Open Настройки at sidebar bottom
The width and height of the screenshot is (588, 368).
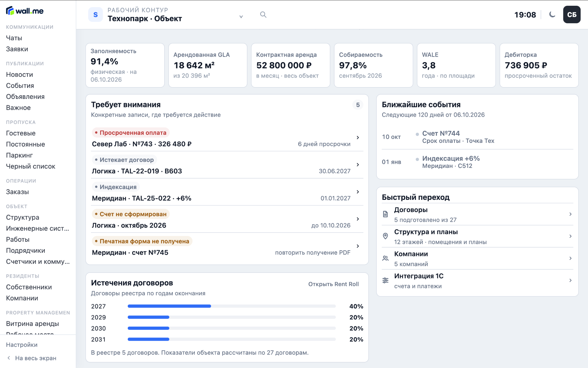[x=22, y=345]
